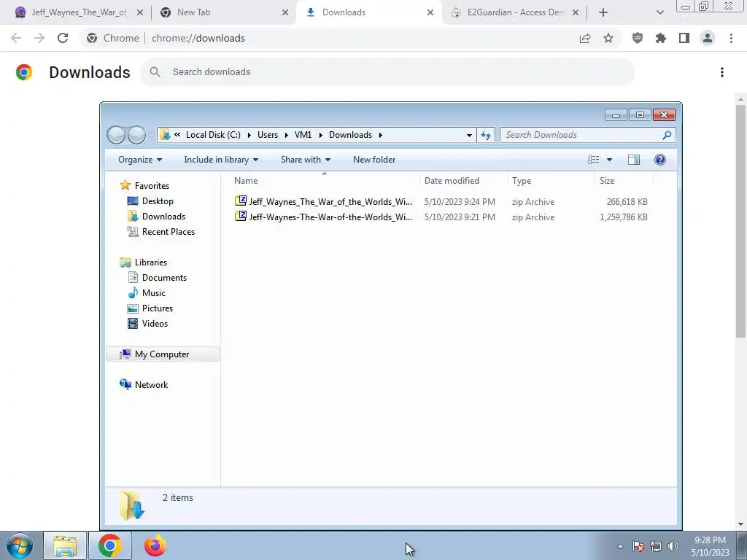Share this page icon in address bar
747x560 pixels.
(x=585, y=38)
